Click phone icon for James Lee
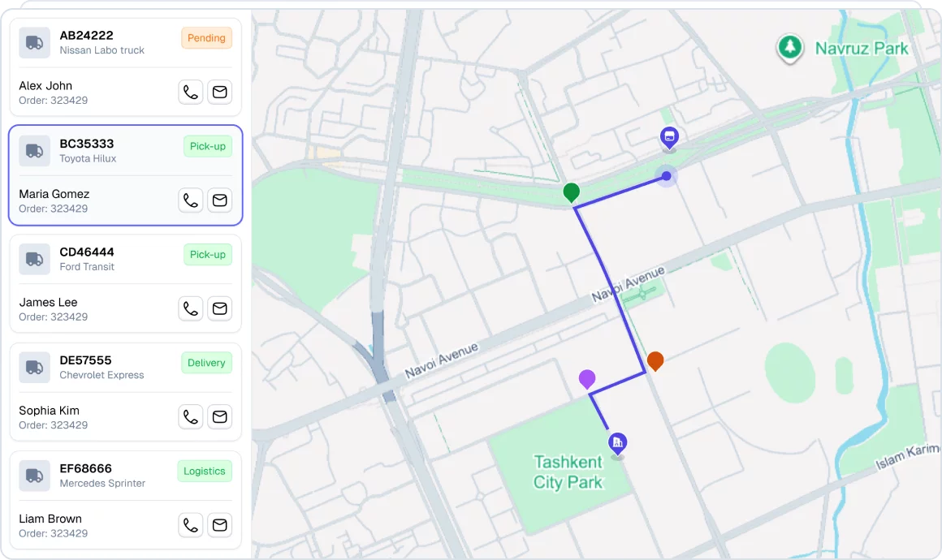Screen dimensions: 942x560 190,308
